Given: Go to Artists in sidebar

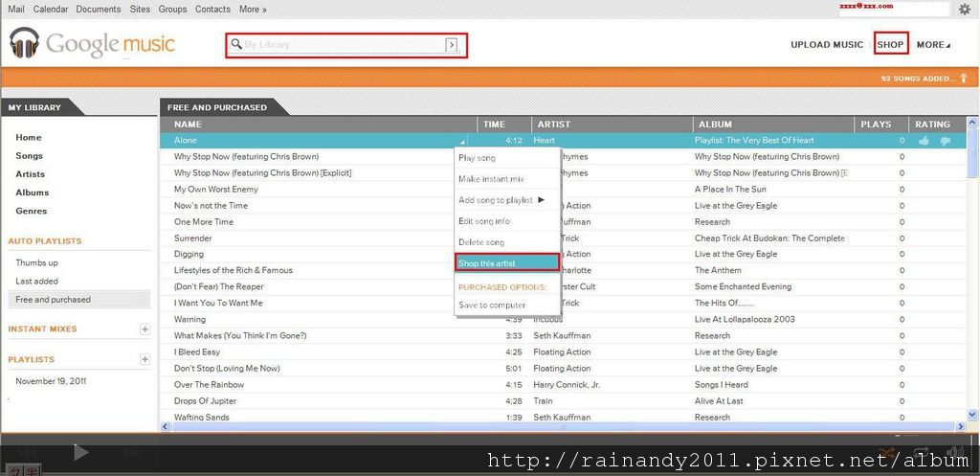Looking at the screenshot, I should click(31, 174).
